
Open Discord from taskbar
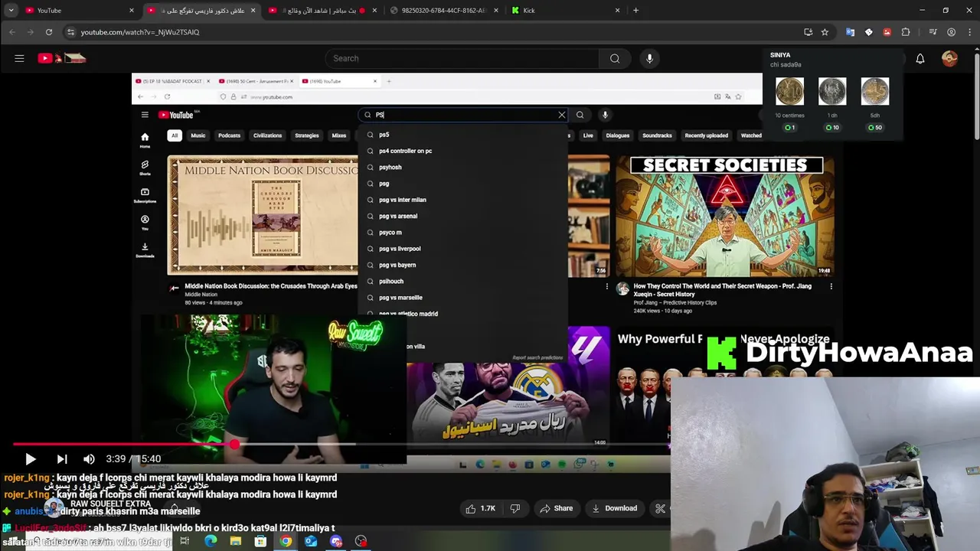click(x=336, y=541)
